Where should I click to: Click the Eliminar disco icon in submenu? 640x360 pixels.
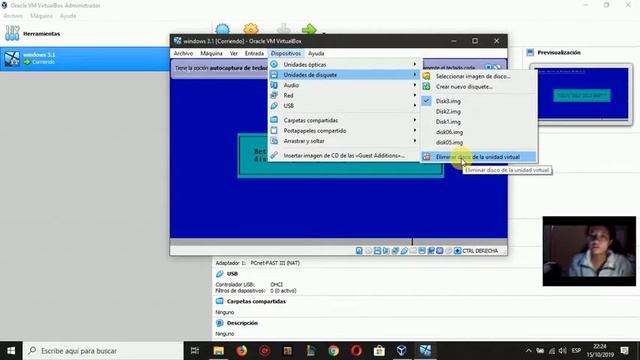click(x=426, y=157)
